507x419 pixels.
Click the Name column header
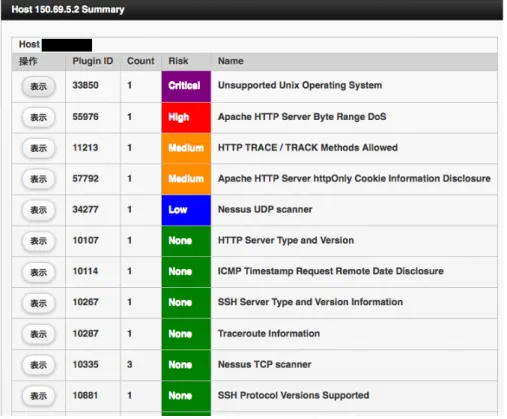coord(230,61)
